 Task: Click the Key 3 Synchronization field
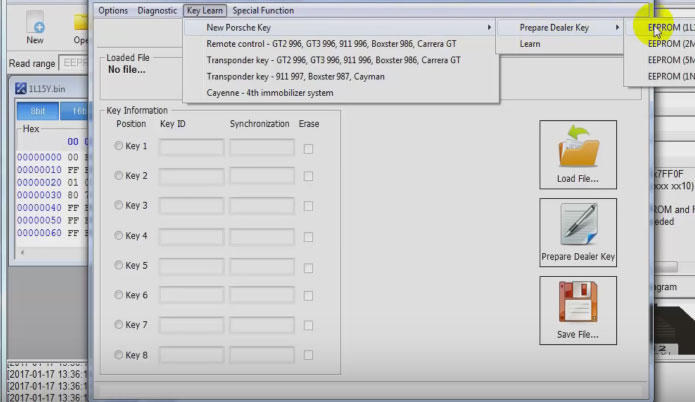tap(262, 206)
